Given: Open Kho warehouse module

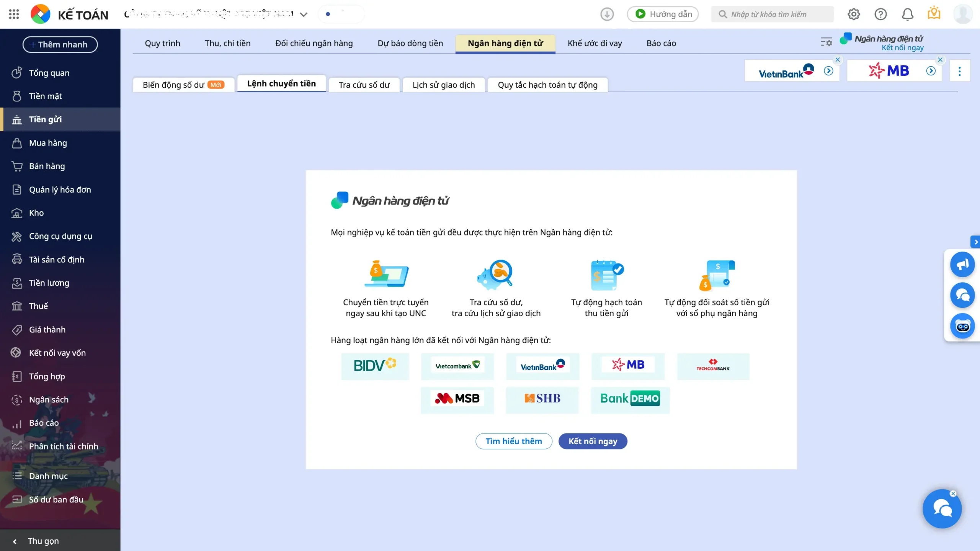Looking at the screenshot, I should tap(60, 213).
